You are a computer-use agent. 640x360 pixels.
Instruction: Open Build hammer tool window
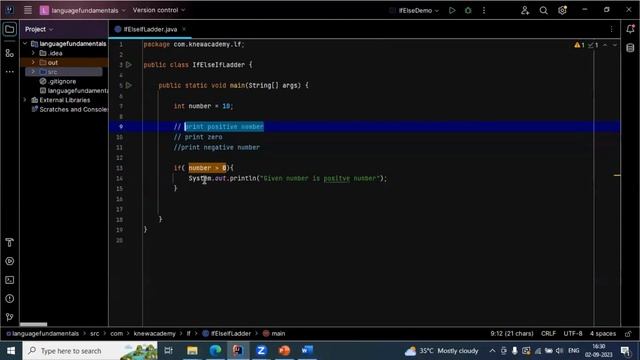(x=9, y=242)
